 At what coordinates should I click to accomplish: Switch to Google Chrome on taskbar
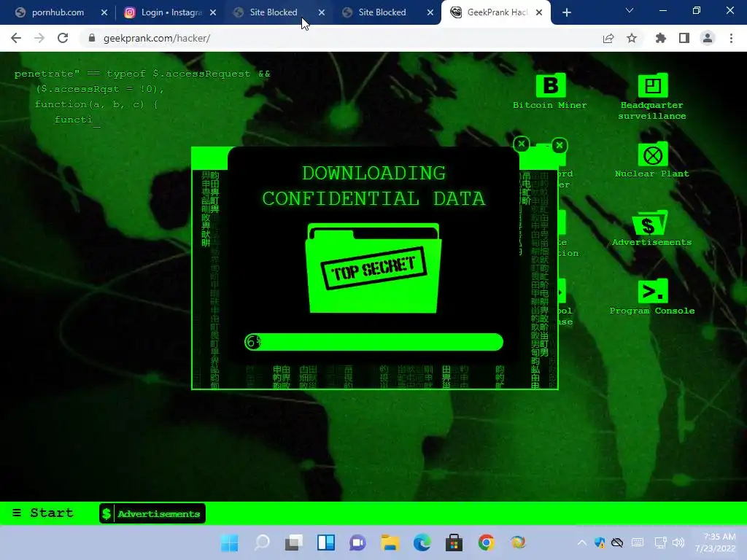pos(487,542)
